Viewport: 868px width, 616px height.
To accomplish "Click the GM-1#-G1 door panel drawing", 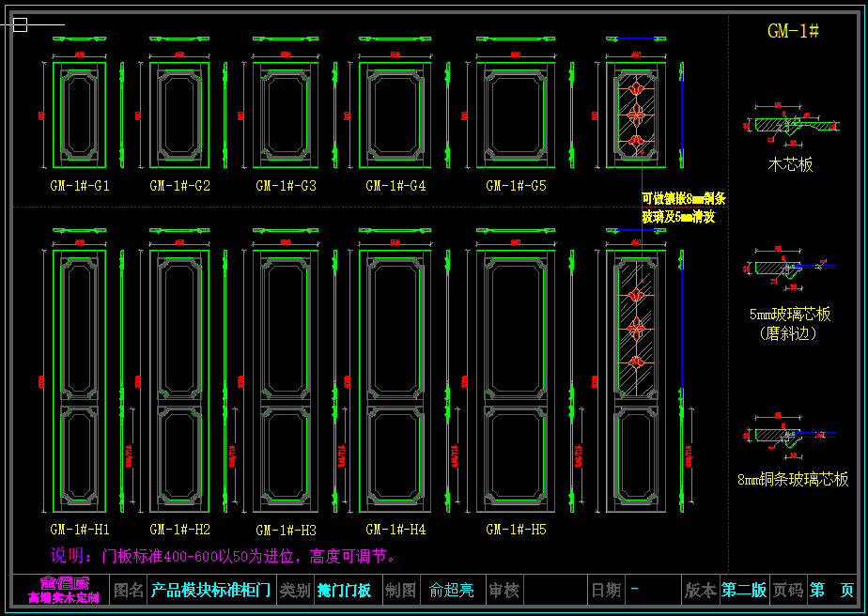I will 79,115.
